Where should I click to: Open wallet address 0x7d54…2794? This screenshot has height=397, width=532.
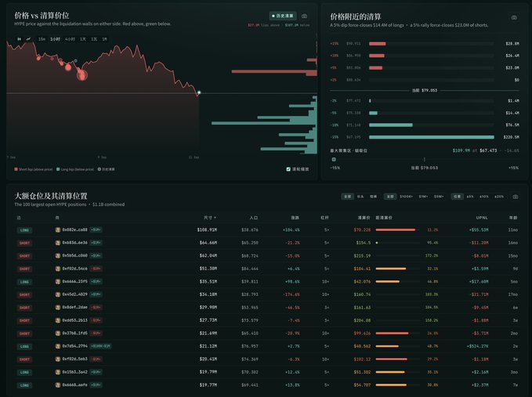74,346
